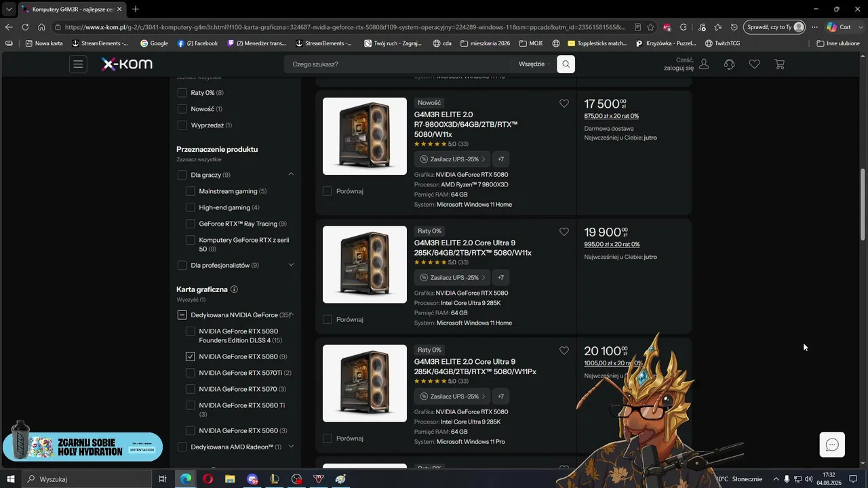Open the browser tab search dropdown
The width and height of the screenshot is (868, 488).
pos(8,9)
